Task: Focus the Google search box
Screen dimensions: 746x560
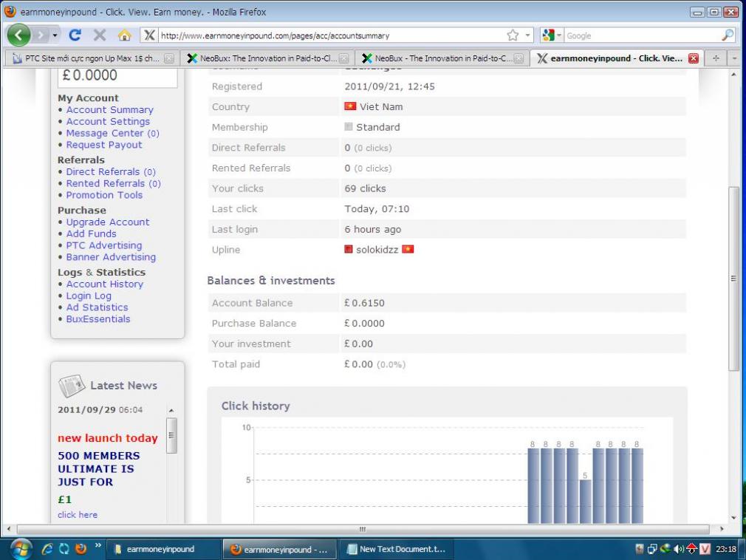Action: point(643,35)
